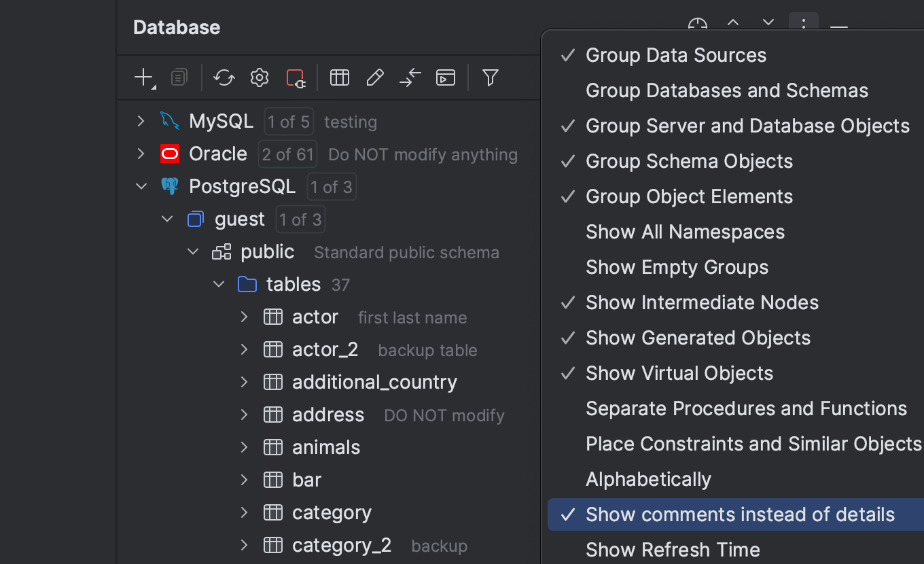The image size is (924, 564).
Task: Select Alphabetically from the menu
Action: 648,479
